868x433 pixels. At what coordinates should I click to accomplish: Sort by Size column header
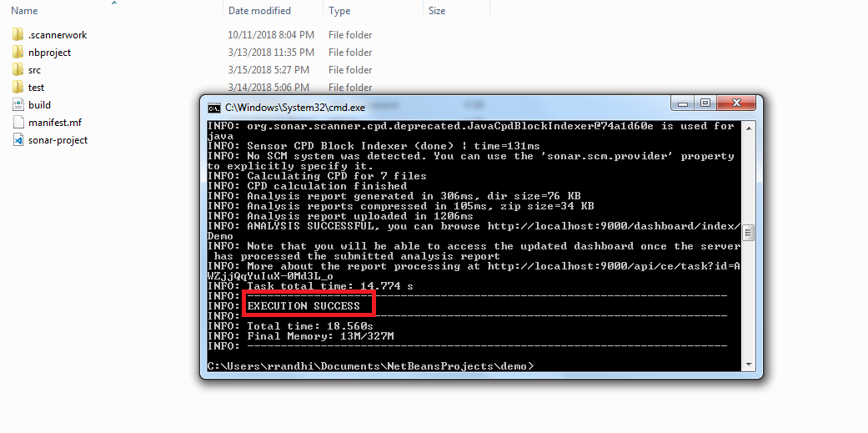tap(436, 11)
